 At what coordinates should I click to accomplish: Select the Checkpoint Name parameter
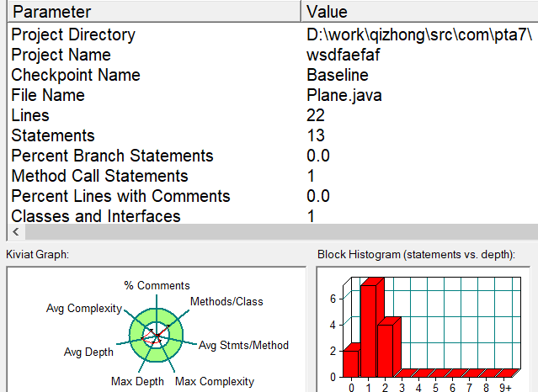(76, 75)
